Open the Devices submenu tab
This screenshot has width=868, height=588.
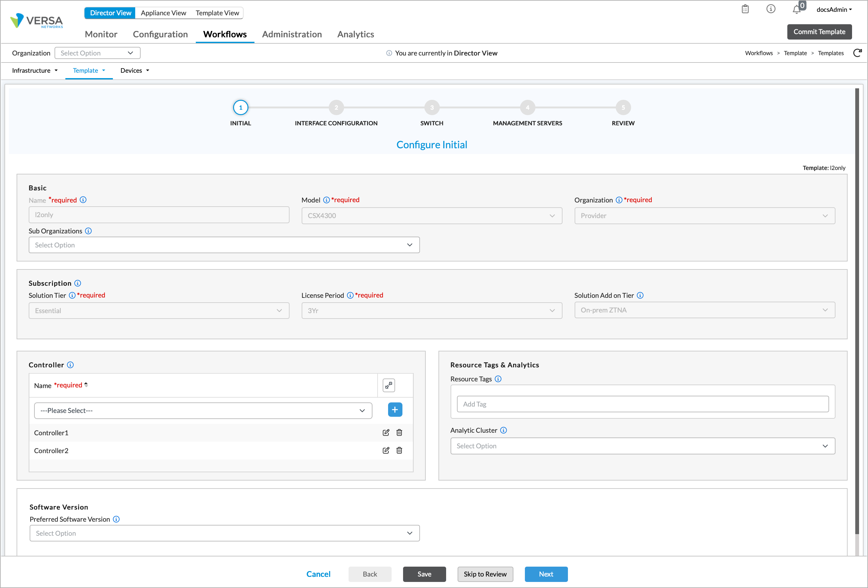coord(135,70)
